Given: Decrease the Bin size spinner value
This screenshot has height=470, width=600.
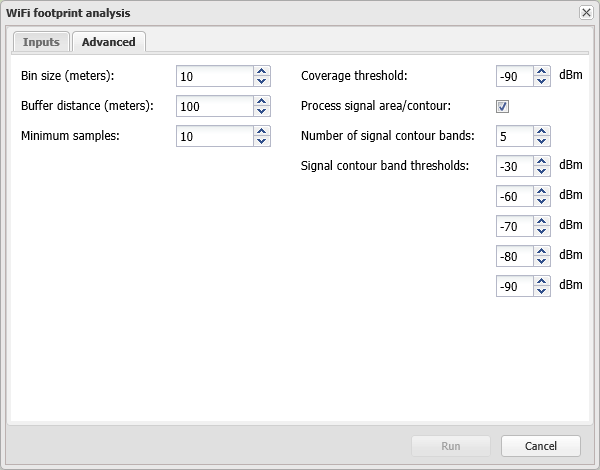Looking at the screenshot, I should pyautogui.click(x=262, y=81).
